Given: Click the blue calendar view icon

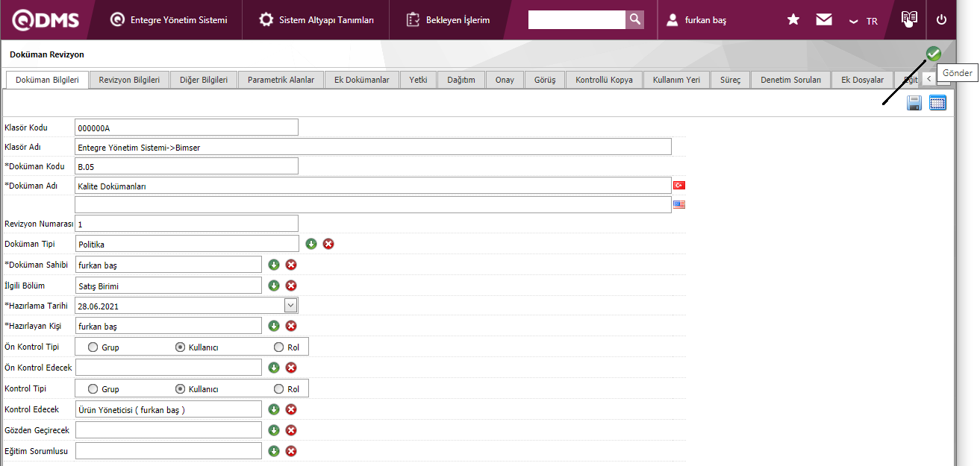Looking at the screenshot, I should point(937,104).
